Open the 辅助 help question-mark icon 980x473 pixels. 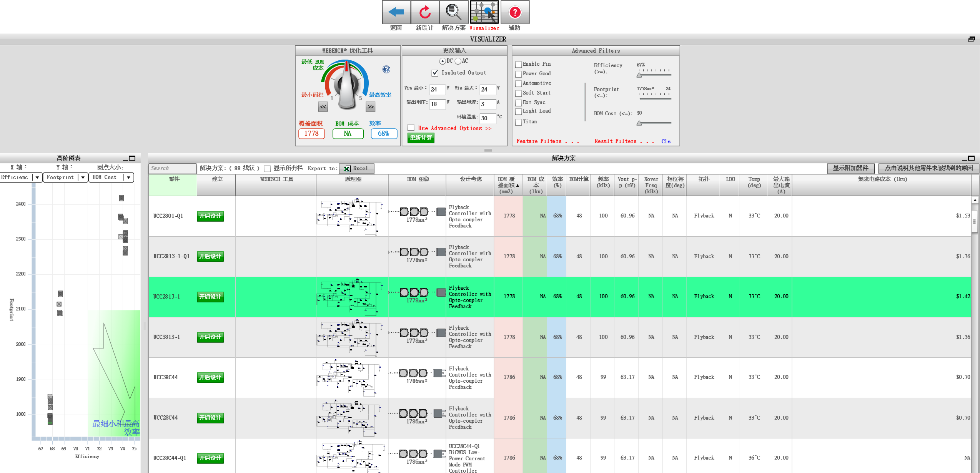pos(515,12)
